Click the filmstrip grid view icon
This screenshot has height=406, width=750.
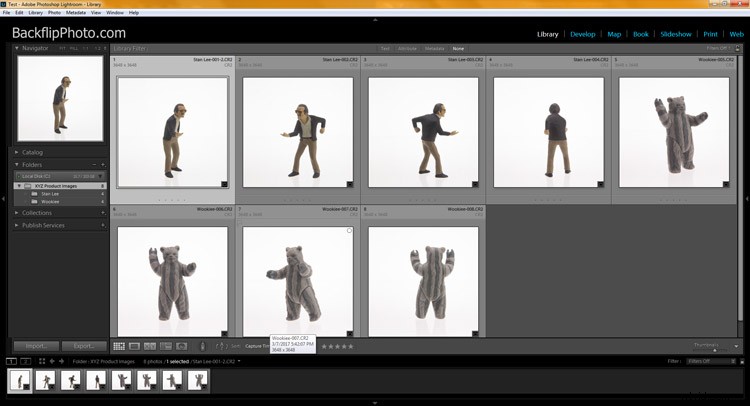click(x=42, y=362)
